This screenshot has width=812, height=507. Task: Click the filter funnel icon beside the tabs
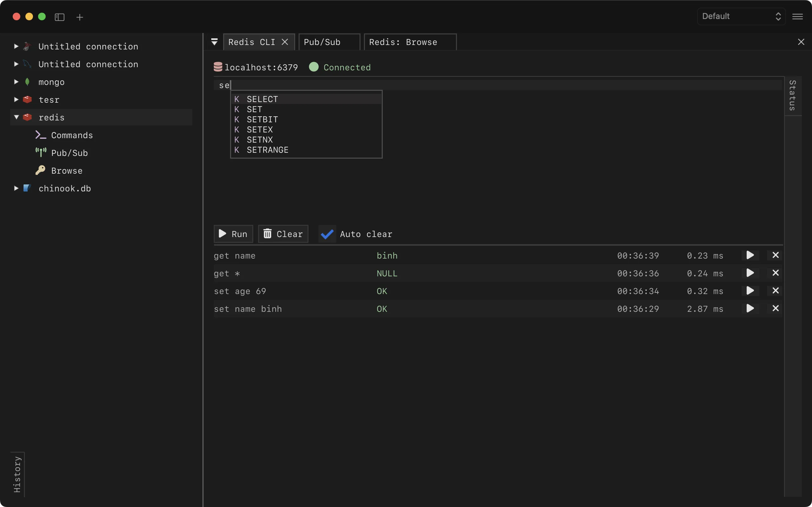pyautogui.click(x=214, y=42)
